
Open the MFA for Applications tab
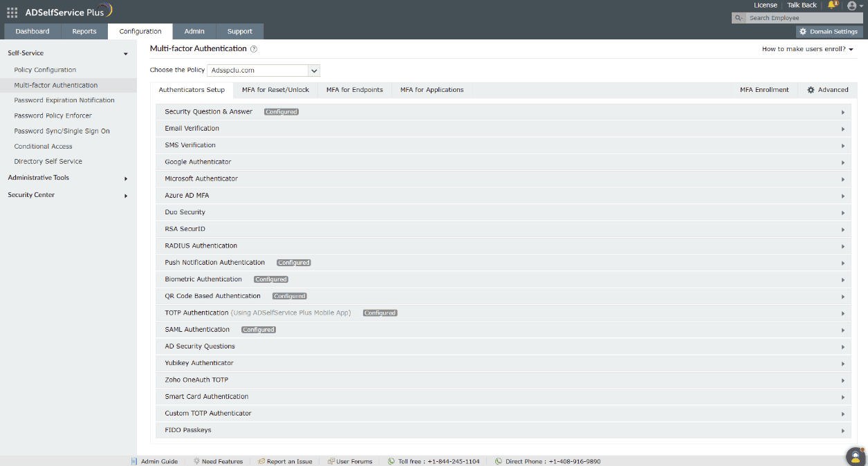[x=431, y=89]
